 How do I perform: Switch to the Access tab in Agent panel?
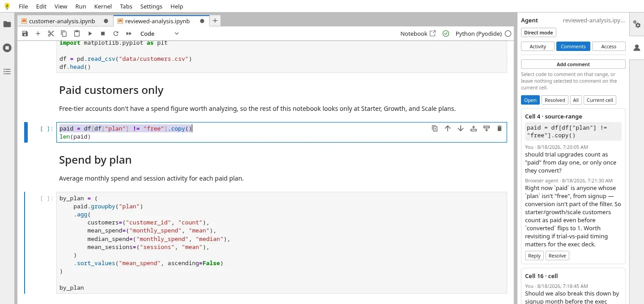tap(609, 46)
